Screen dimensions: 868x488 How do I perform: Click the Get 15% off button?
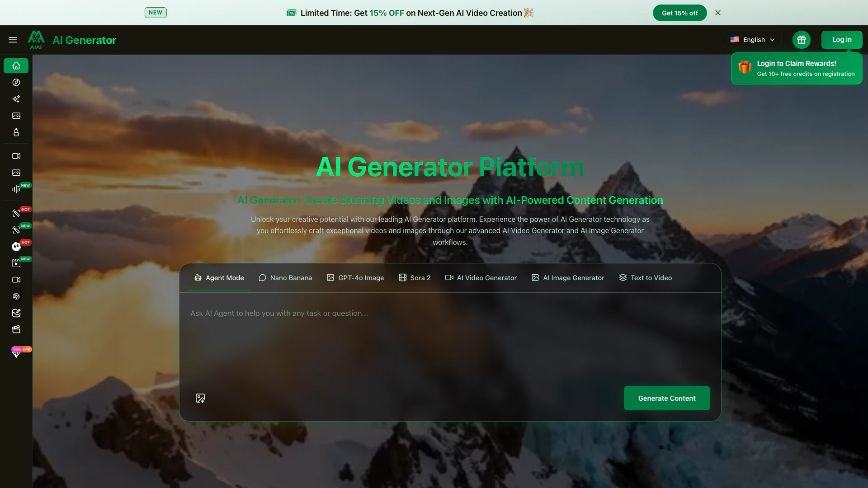click(x=679, y=13)
